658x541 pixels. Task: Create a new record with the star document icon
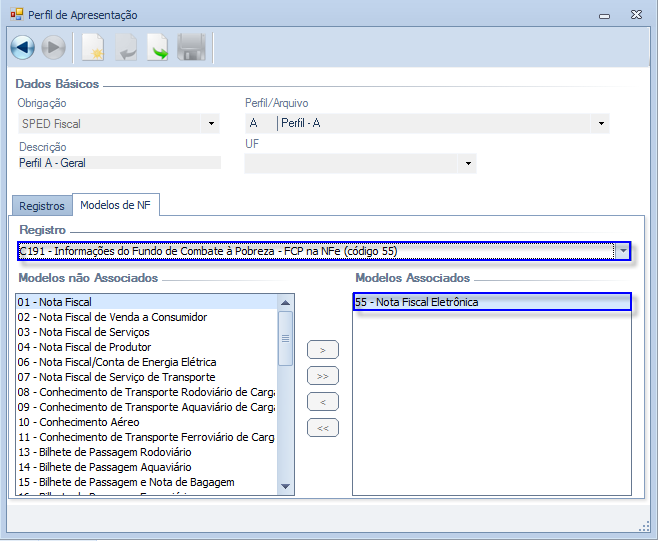[x=93, y=47]
